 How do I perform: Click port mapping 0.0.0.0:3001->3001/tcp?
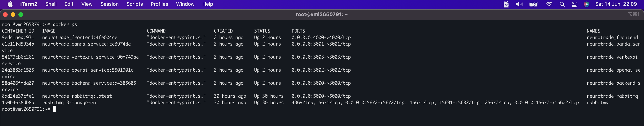[321, 44]
